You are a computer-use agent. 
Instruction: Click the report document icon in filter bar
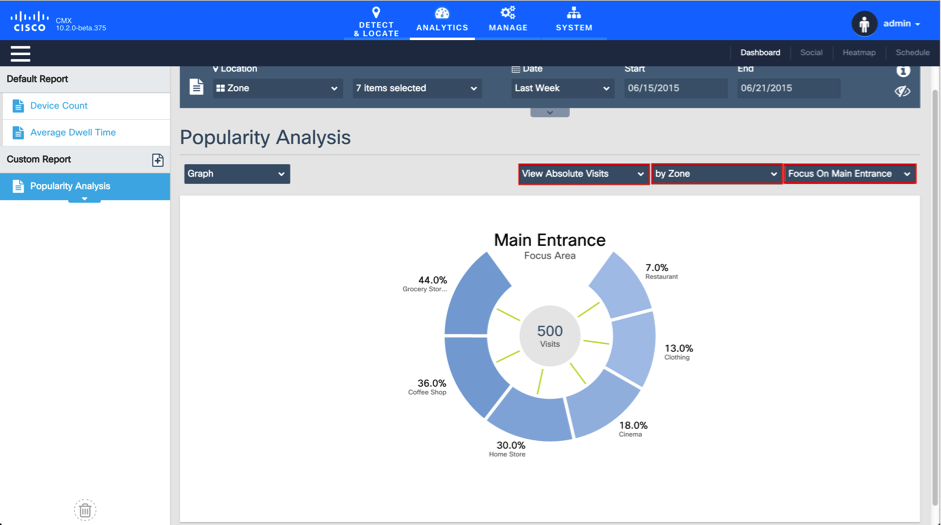(x=196, y=88)
